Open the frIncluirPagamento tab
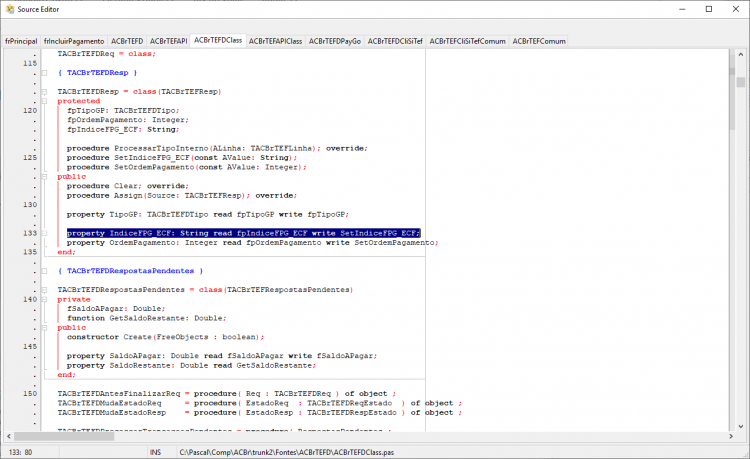Viewport: 750px width, 459px height. pyautogui.click(x=74, y=41)
